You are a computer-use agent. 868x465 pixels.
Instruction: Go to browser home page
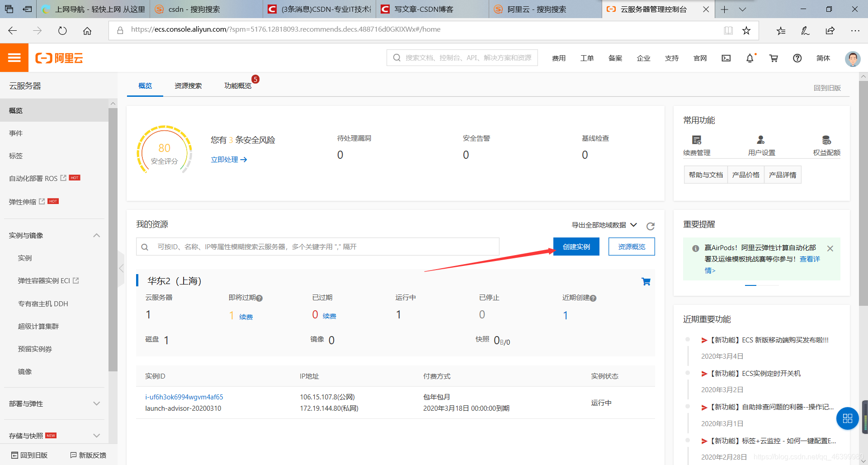click(x=87, y=31)
